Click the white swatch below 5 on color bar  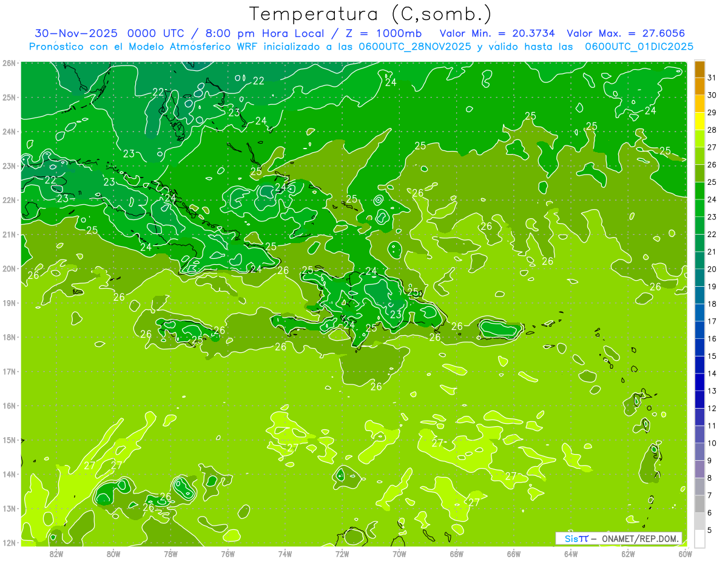pyautogui.click(x=699, y=538)
